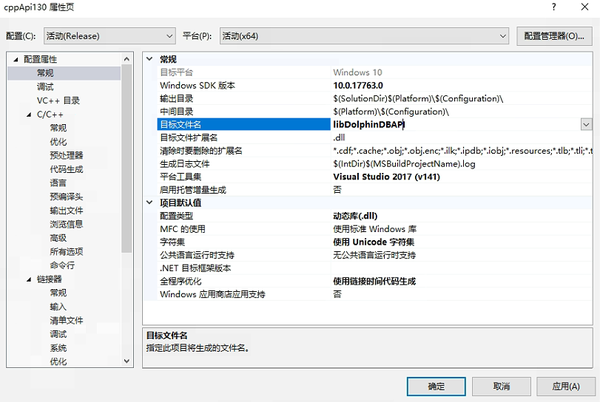
Task: Select the 启用托管增量生成 property row
Action: tap(374, 190)
